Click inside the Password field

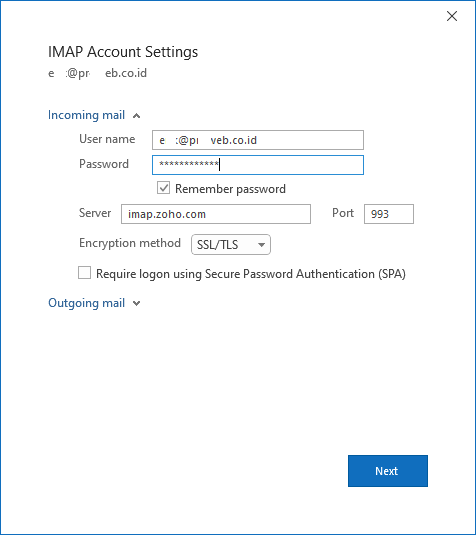(258, 165)
